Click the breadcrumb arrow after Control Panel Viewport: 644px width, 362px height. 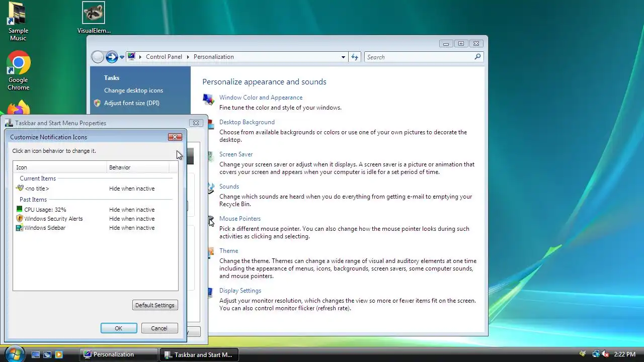pos(188,57)
